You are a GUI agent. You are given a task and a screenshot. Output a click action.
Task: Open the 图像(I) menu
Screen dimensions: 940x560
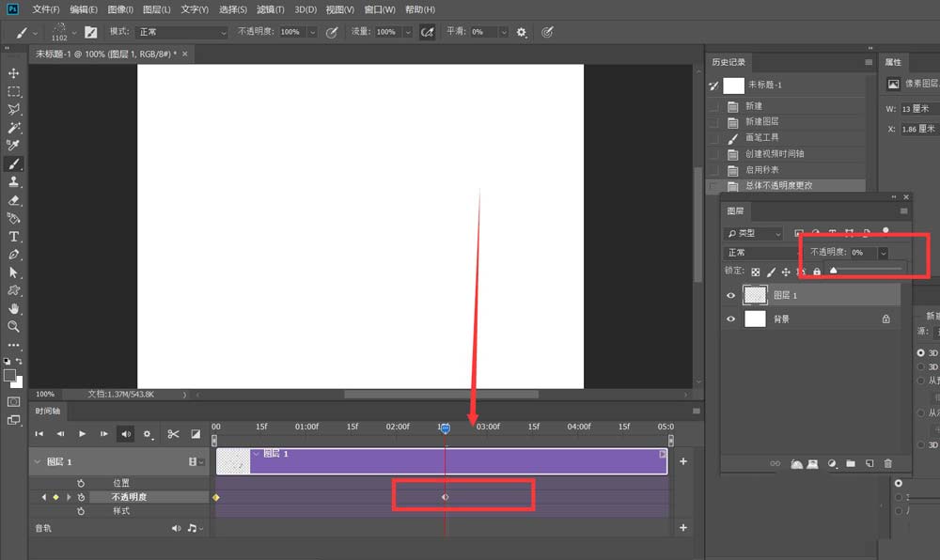tap(120, 9)
